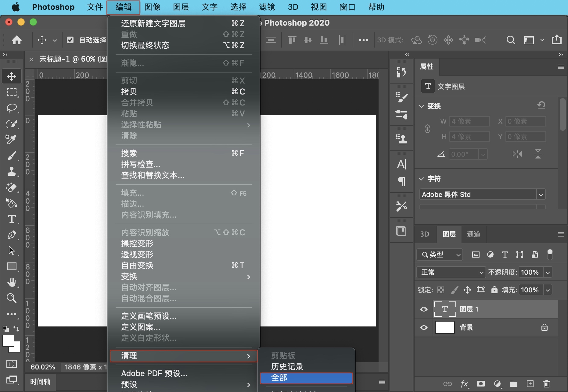Open the 正常 blend mode dropdown

click(x=451, y=272)
